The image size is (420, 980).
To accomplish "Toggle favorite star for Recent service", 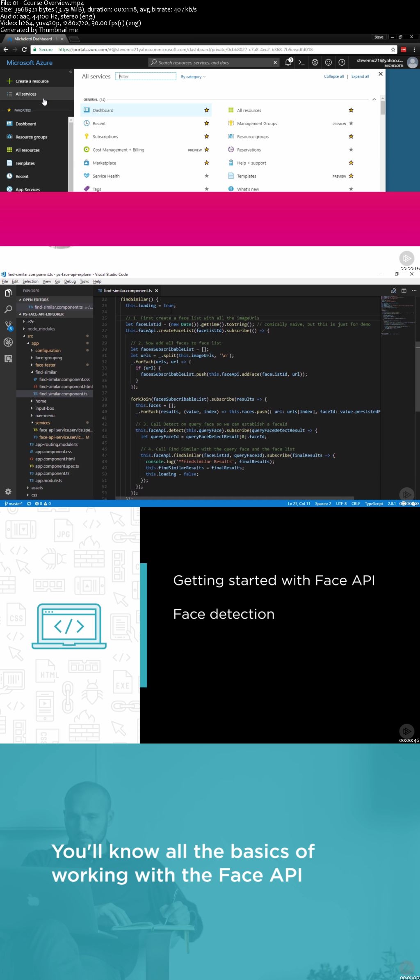I will 207,123.
